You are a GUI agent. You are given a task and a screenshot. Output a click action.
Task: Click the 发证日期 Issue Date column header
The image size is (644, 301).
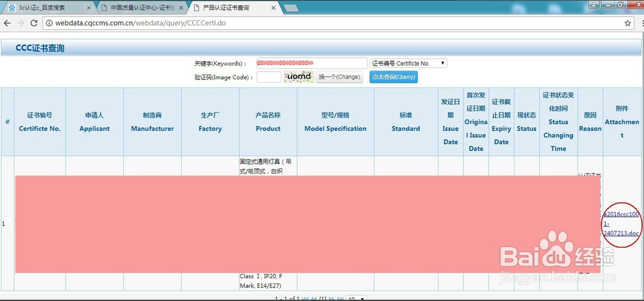click(x=451, y=122)
